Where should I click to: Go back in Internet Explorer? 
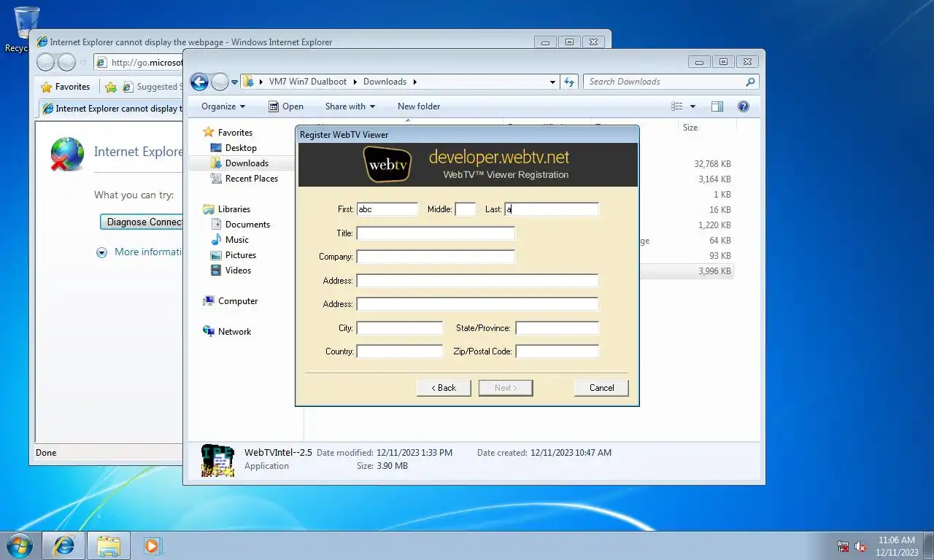[46, 63]
